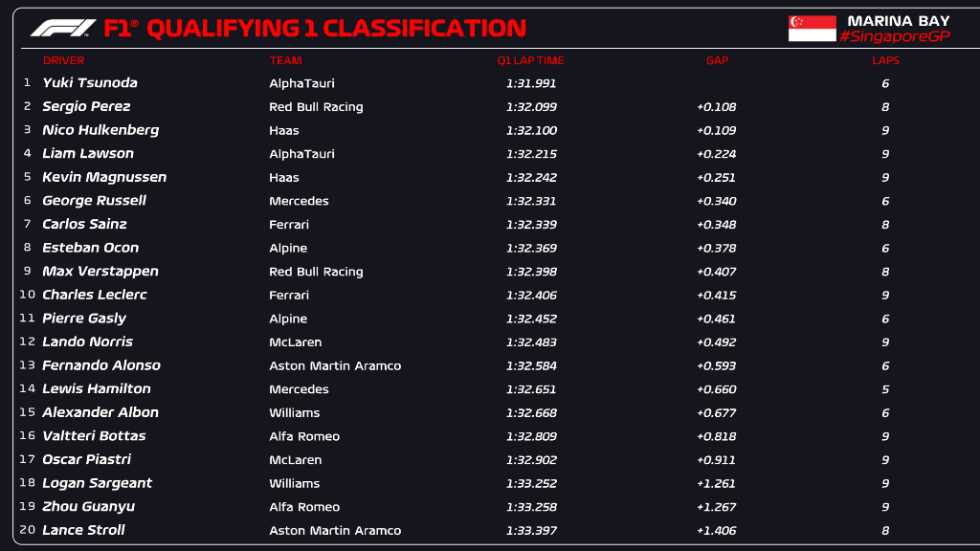Click Nico Hulkenberg's Haas team label
Image resolution: width=980 pixels, height=551 pixels.
(284, 130)
